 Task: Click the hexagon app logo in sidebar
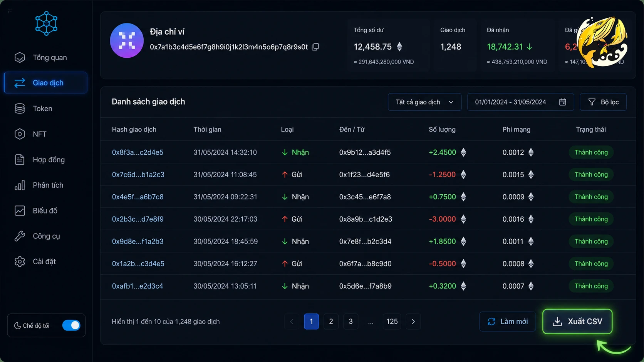coord(46,23)
